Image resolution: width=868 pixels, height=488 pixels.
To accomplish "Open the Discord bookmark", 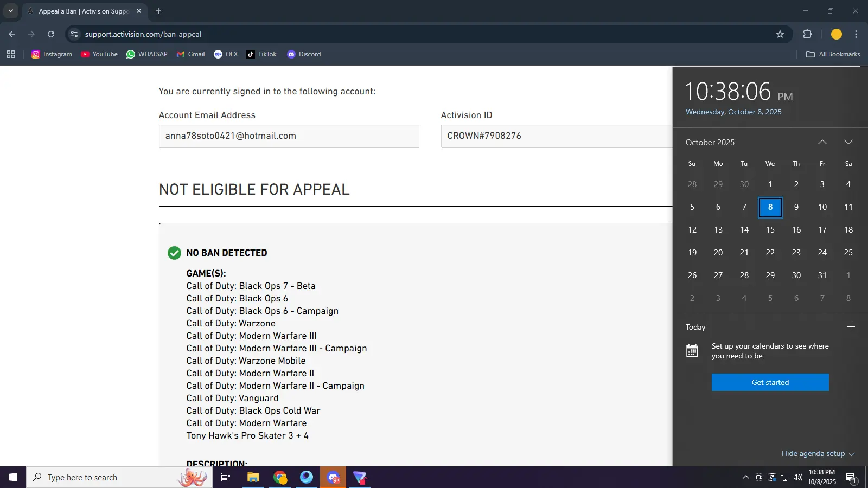I will 304,54.
